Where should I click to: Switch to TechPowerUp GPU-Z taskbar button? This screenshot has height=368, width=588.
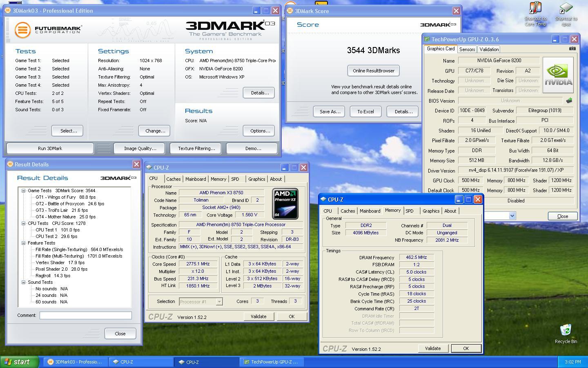point(272,362)
